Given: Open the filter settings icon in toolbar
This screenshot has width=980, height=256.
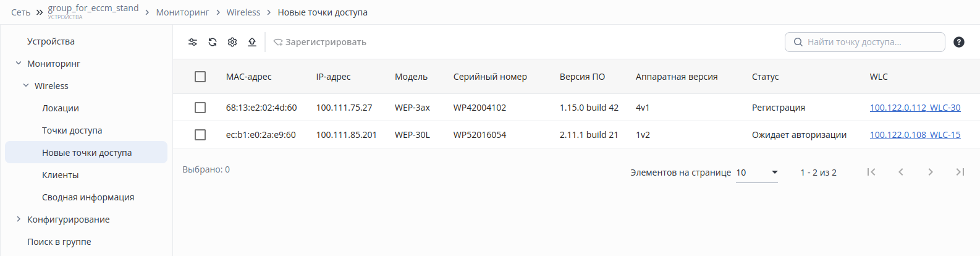Looking at the screenshot, I should click(193, 42).
